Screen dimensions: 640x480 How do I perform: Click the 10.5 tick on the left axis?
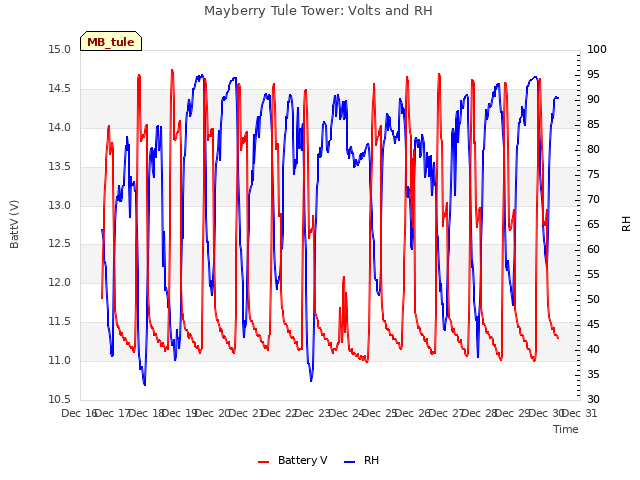coord(60,399)
